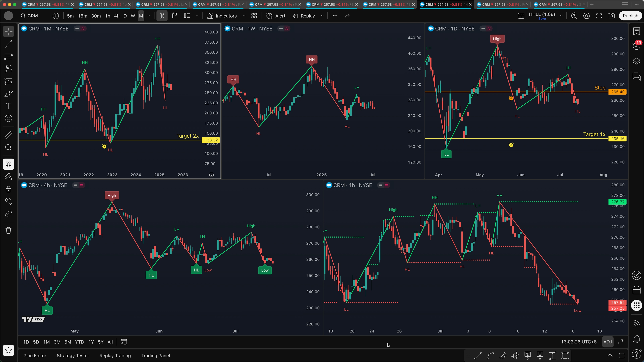Open the Pine Editor tab
644x362 pixels.
pyautogui.click(x=35, y=355)
